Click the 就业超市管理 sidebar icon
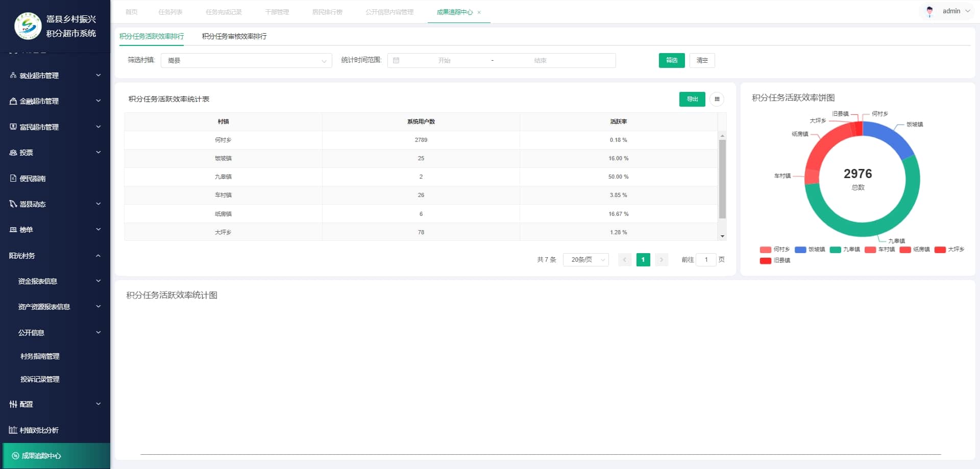The height and width of the screenshot is (469, 980). click(x=13, y=75)
